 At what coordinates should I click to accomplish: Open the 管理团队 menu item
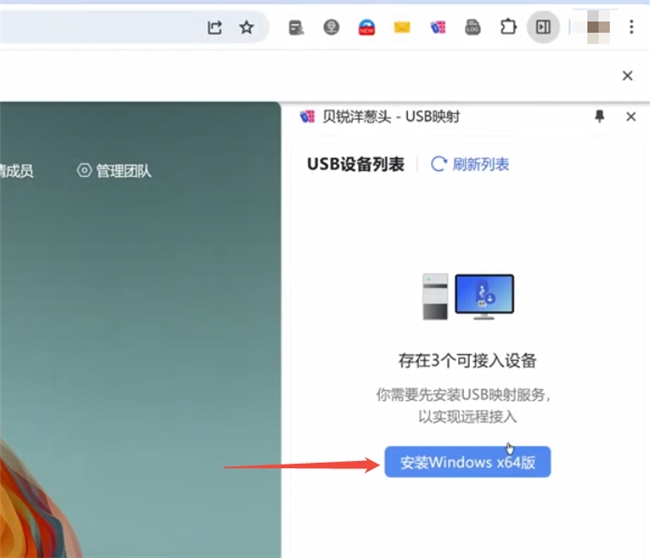pyautogui.click(x=115, y=171)
